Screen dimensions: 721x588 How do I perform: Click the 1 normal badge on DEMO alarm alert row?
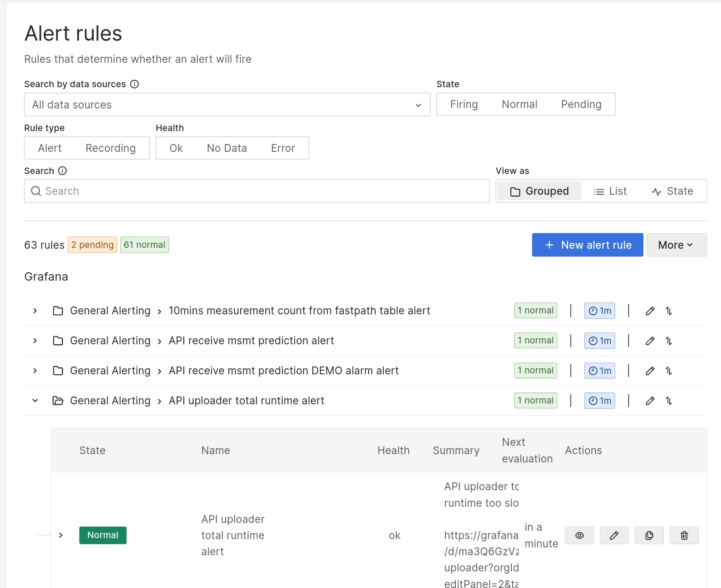(536, 371)
